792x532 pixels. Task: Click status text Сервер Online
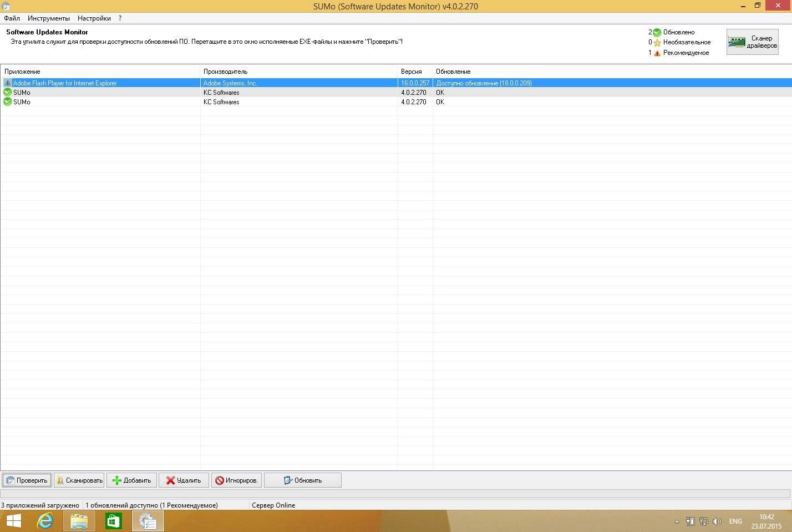coord(273,505)
